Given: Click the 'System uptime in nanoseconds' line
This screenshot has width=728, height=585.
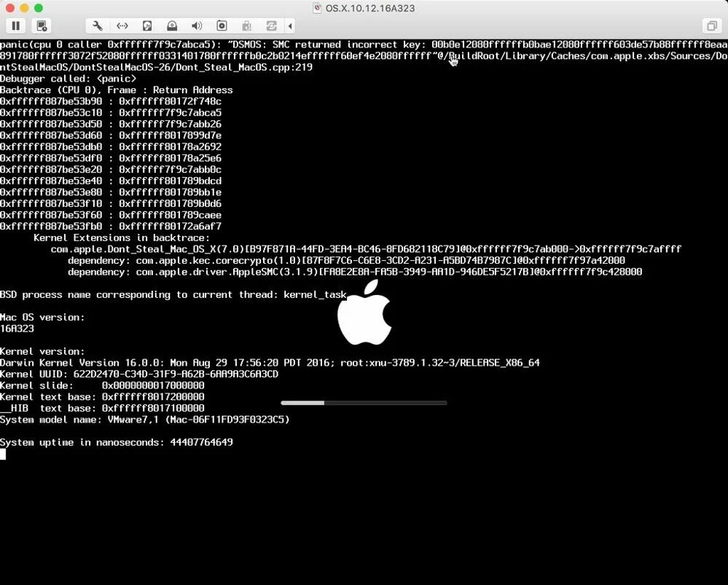Looking at the screenshot, I should coord(117,442).
